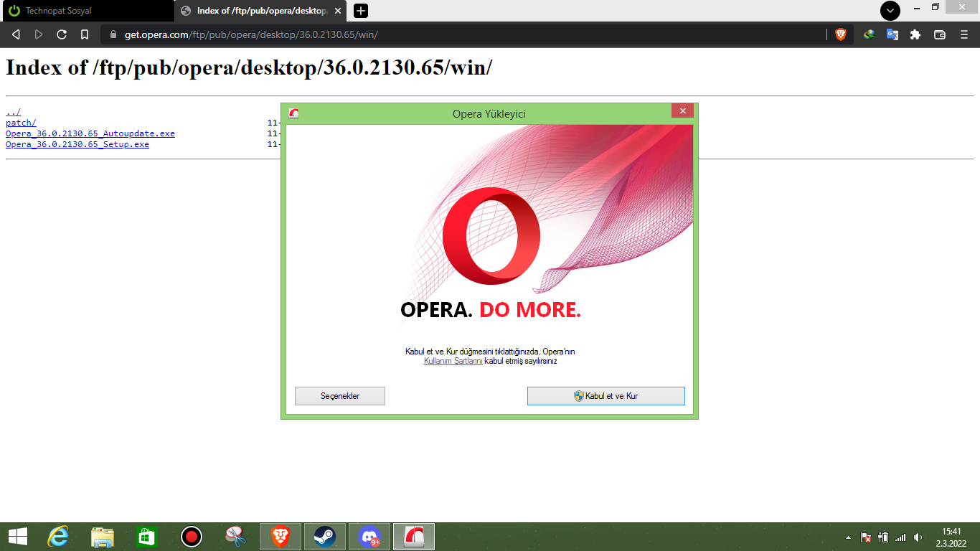980x551 pixels.
Task: Open Brave Shields lion icon in address bar
Action: pyautogui.click(x=841, y=34)
